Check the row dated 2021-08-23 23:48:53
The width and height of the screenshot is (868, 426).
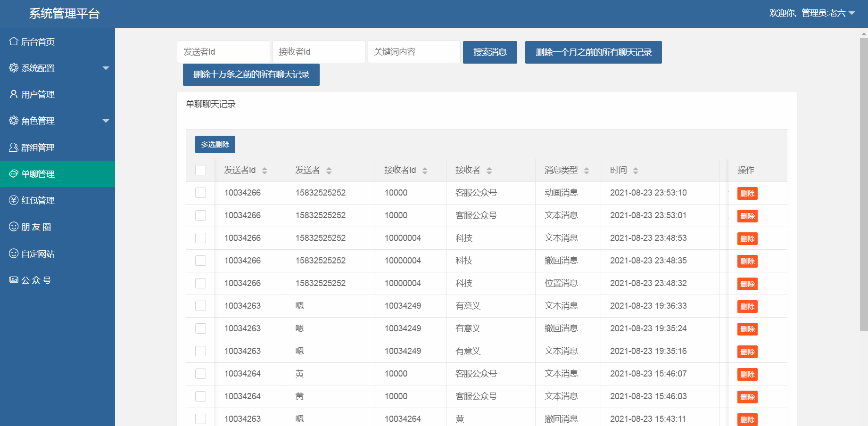[201, 238]
